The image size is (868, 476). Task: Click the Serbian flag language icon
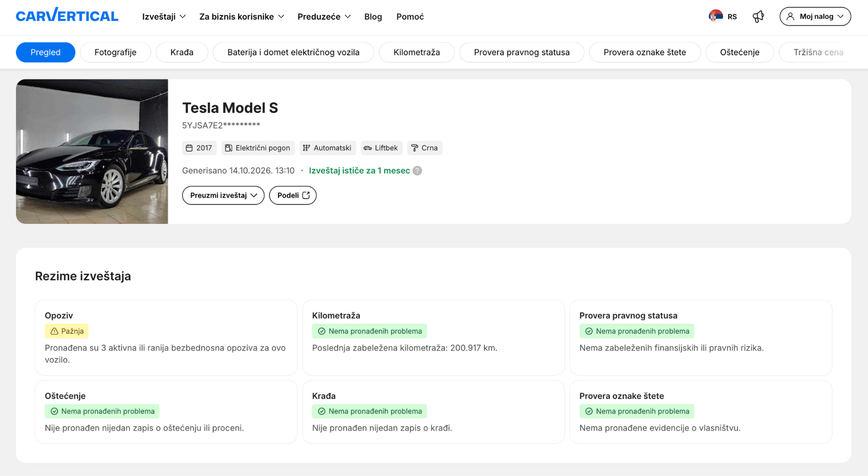pyautogui.click(x=716, y=16)
